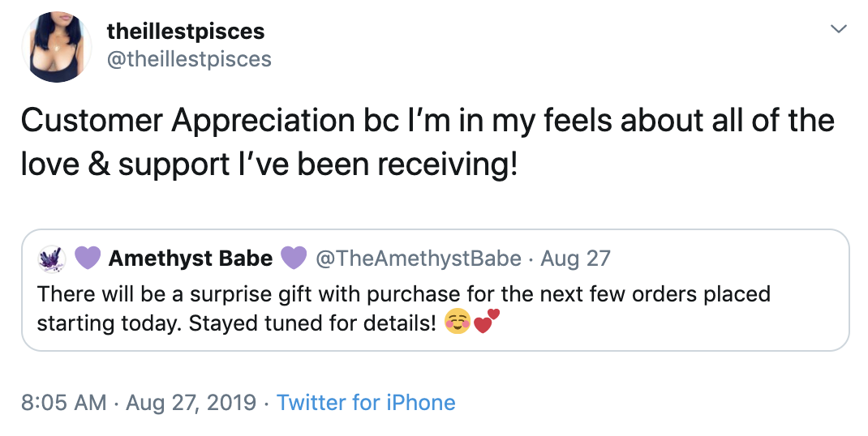Open the Twitter for iPhone source link
868x436 pixels.
point(366,402)
